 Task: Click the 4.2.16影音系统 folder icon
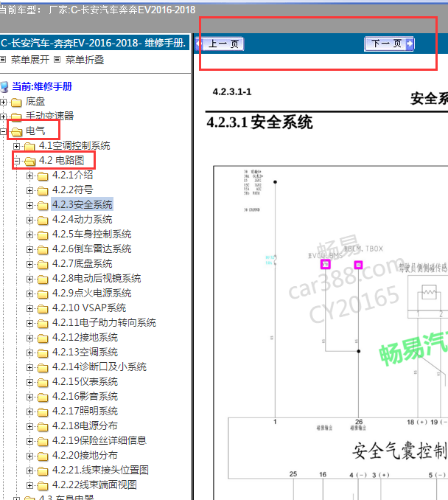pos(43,397)
